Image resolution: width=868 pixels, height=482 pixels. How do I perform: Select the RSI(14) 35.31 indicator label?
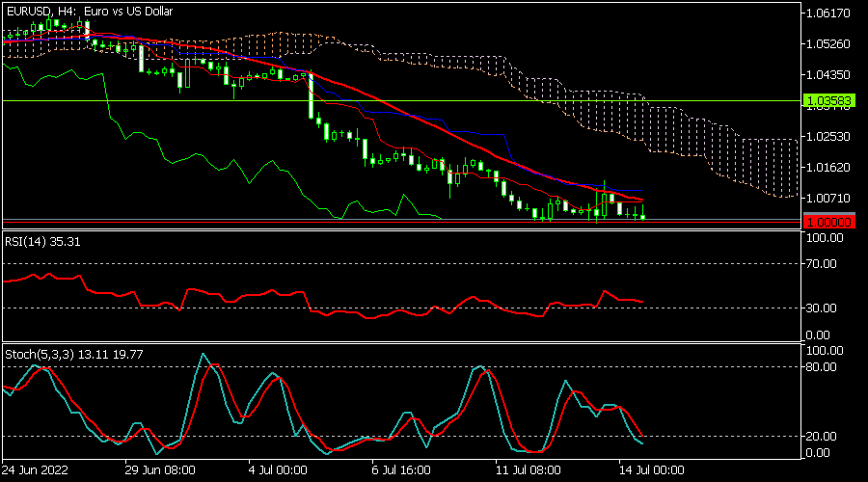click(42, 242)
